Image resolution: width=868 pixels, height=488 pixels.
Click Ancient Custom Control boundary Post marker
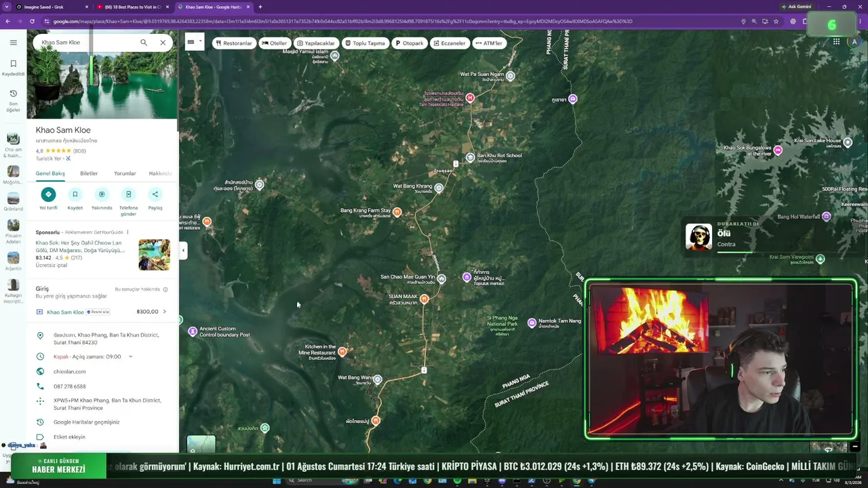pyautogui.click(x=193, y=331)
